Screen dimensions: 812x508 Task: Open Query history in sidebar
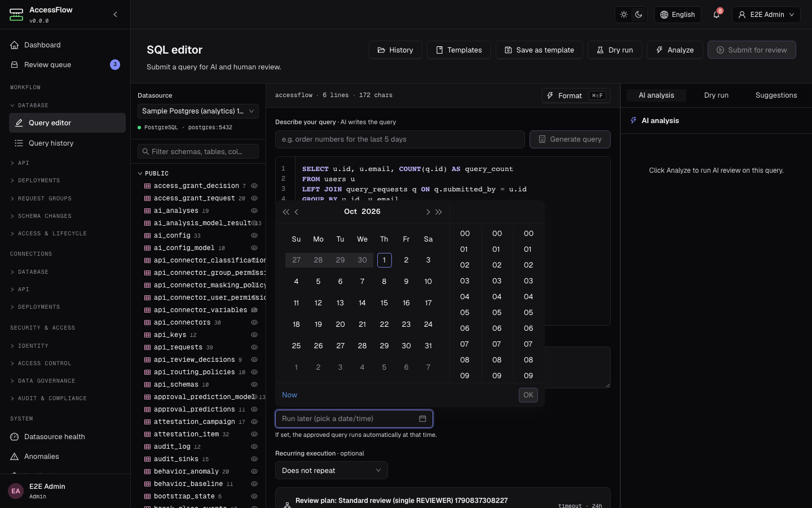(x=67, y=143)
